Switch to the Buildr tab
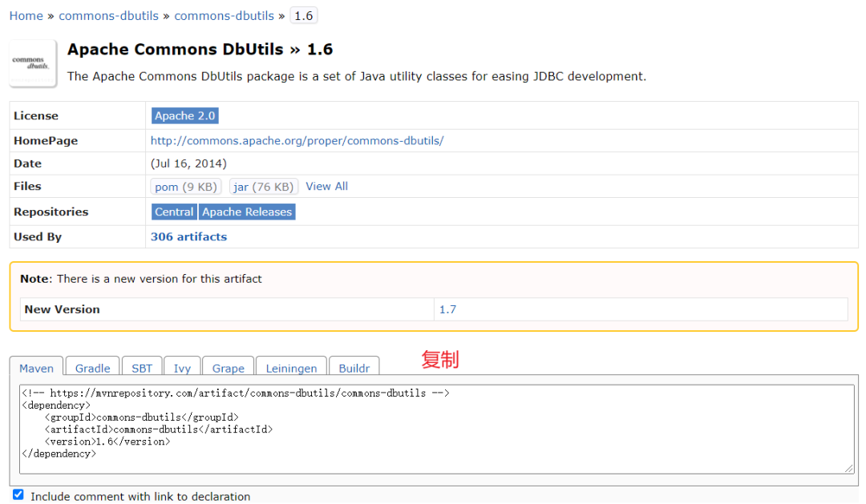 (354, 367)
